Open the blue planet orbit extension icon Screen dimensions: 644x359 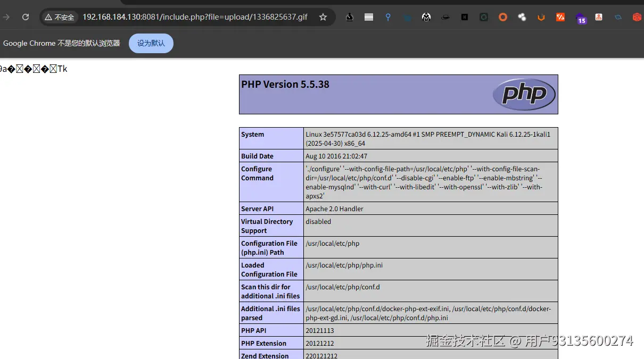(618, 17)
